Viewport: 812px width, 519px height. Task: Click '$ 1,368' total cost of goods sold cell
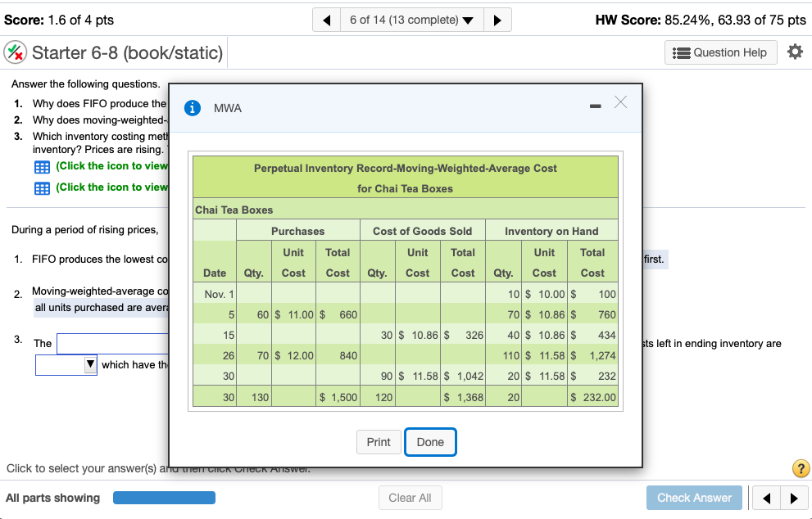[463, 397]
